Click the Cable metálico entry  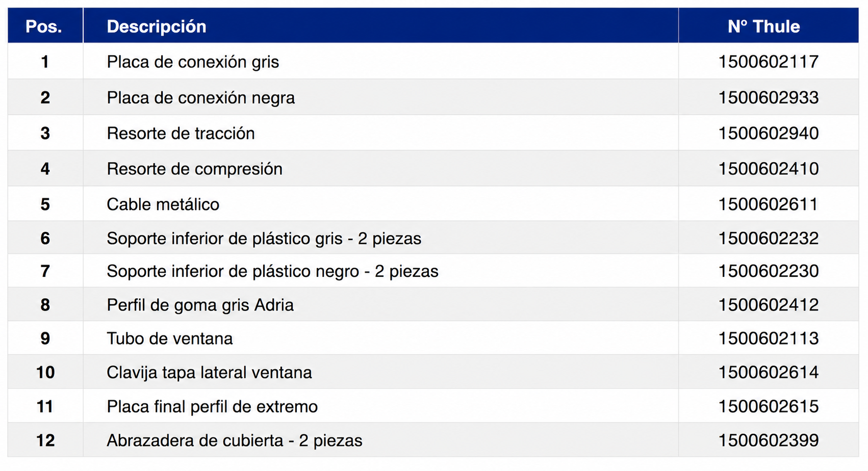(163, 204)
